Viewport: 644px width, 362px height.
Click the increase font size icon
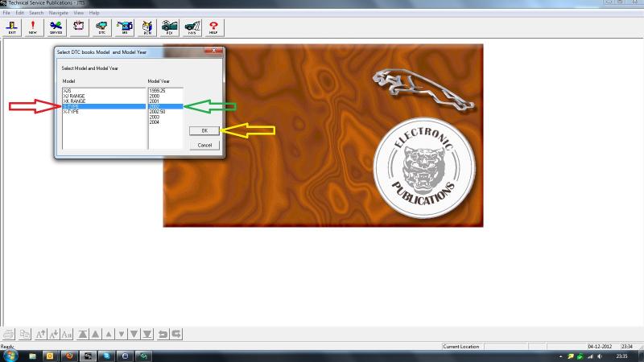39,334
